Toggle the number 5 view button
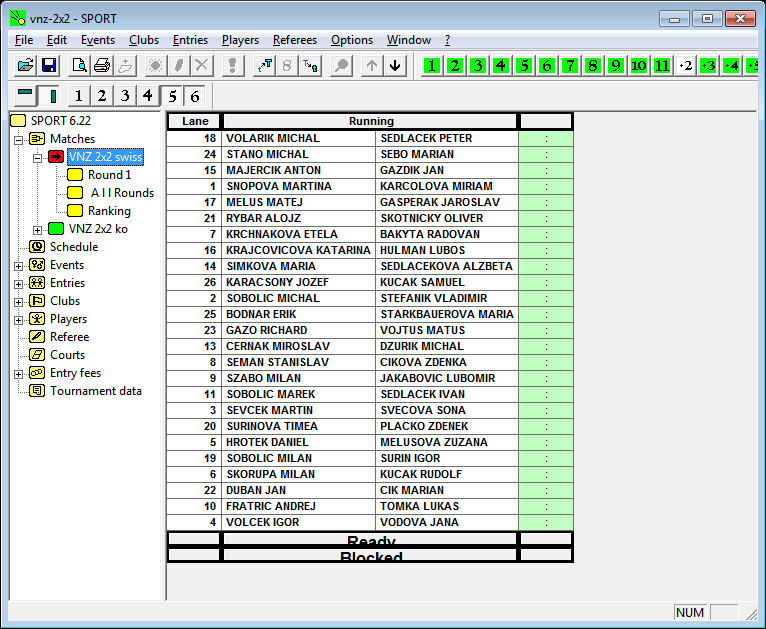The height and width of the screenshot is (629, 766). click(172, 96)
